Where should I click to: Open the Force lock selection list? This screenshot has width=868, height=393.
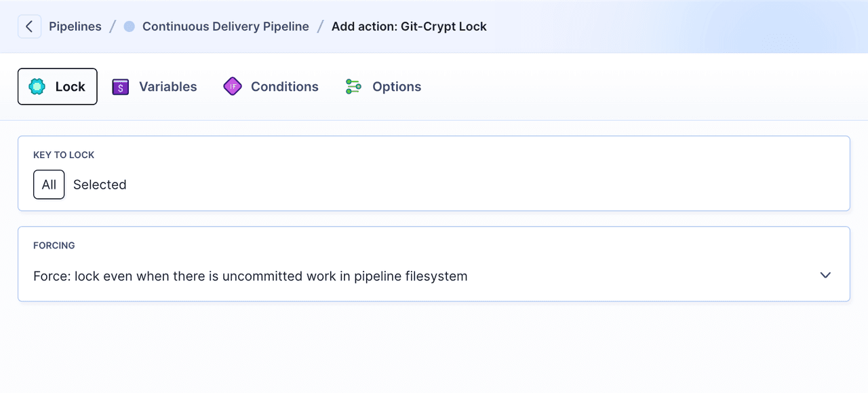pos(433,276)
